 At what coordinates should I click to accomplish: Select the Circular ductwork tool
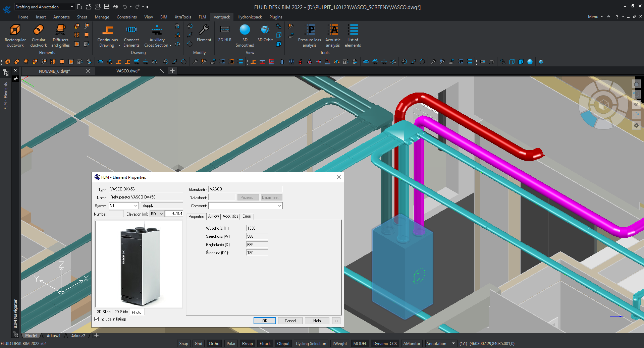pyautogui.click(x=39, y=35)
